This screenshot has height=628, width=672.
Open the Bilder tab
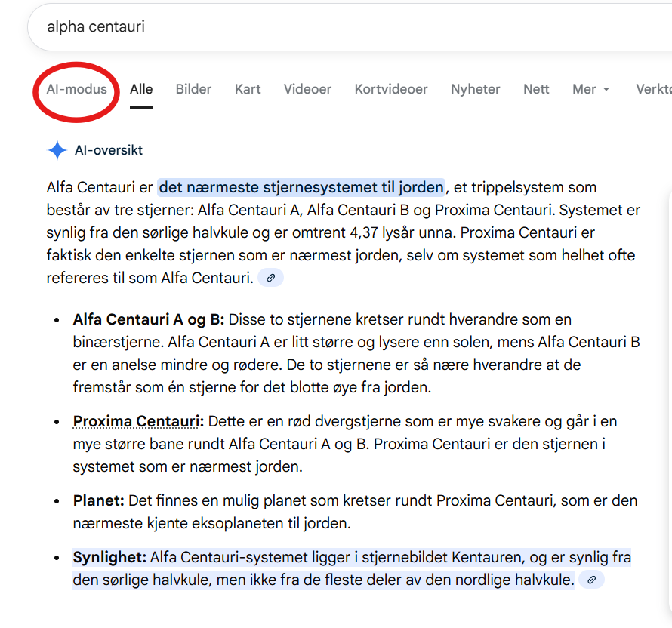(x=193, y=89)
